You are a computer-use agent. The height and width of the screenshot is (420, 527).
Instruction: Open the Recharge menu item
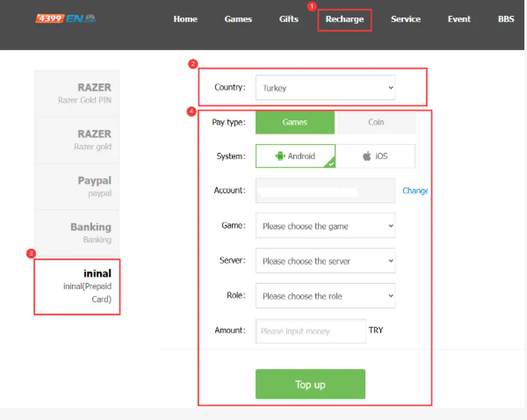coord(344,19)
